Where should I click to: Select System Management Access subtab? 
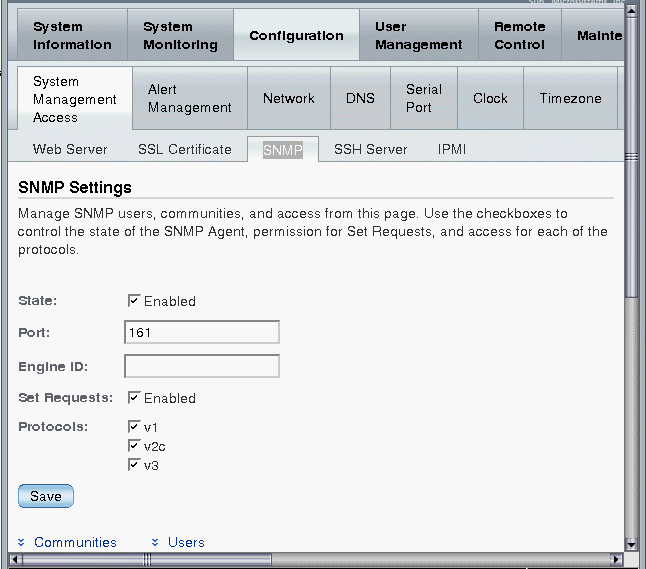[75, 99]
